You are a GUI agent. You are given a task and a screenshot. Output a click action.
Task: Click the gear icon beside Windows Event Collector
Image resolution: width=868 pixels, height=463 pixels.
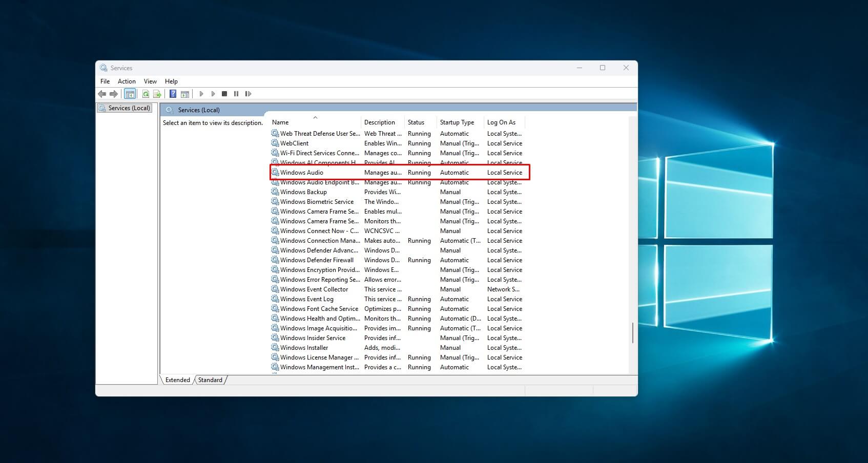click(x=275, y=289)
